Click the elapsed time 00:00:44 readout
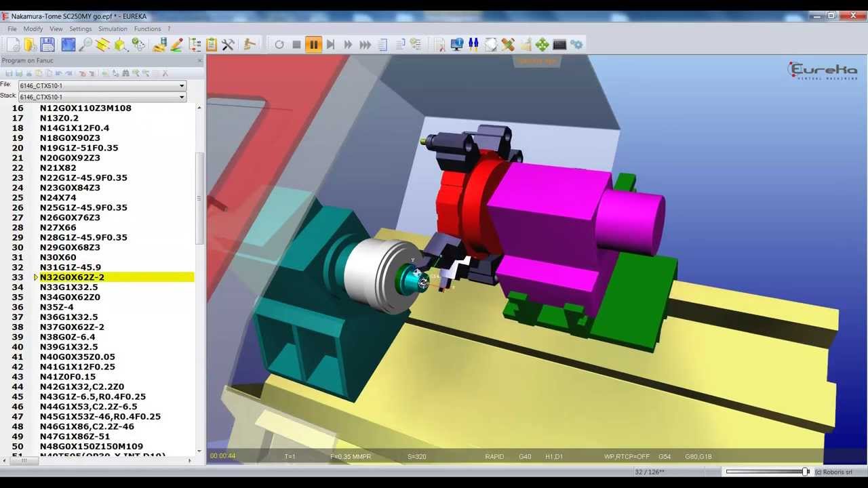Image resolution: width=868 pixels, height=488 pixels. tap(222, 456)
